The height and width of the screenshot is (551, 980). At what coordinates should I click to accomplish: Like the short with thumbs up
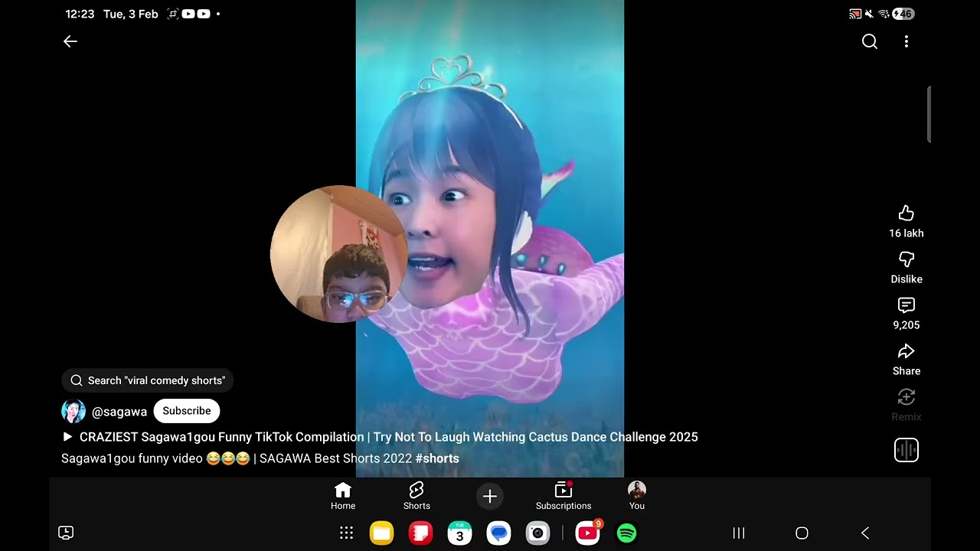tap(906, 213)
